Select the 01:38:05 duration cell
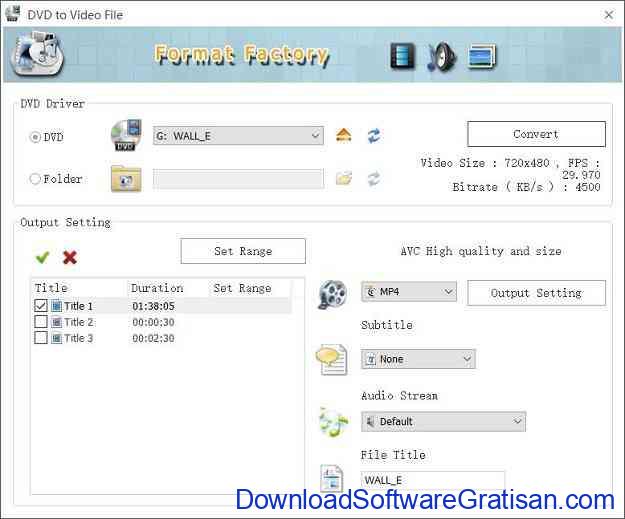 (153, 306)
